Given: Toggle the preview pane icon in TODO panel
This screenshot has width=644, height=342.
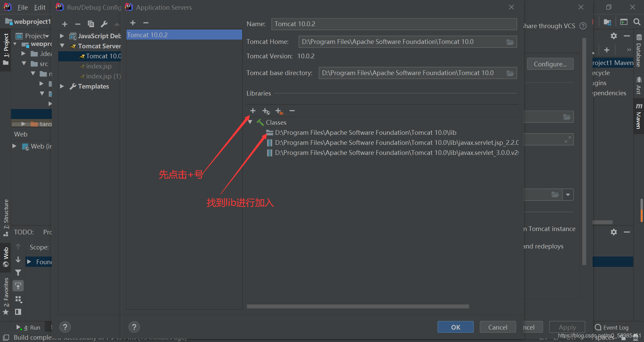Looking at the screenshot, I should (x=18, y=312).
